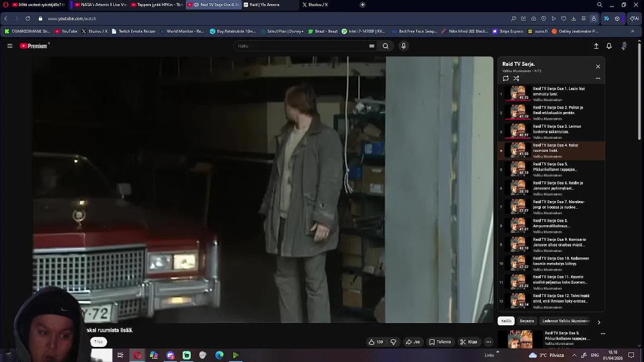Close the Raid TV Sarja playlist panel
The height and width of the screenshot is (362, 644).
tap(598, 66)
